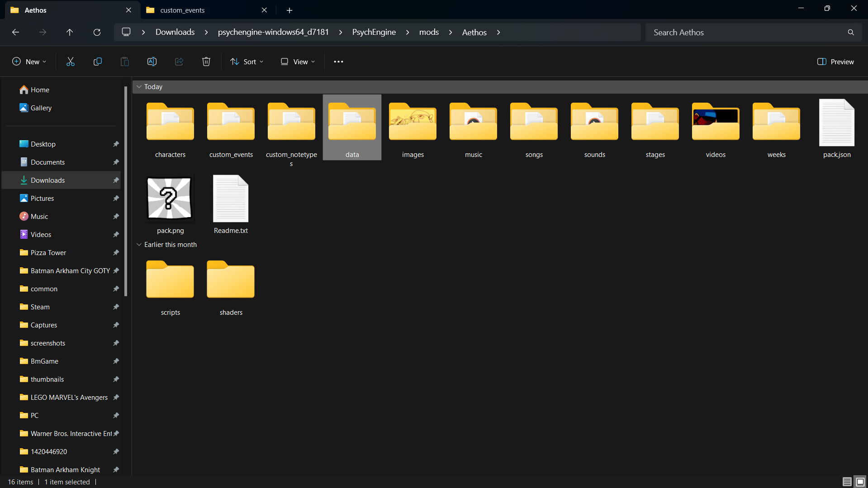Go up one folder level arrow
868x488 pixels.
[x=70, y=32]
